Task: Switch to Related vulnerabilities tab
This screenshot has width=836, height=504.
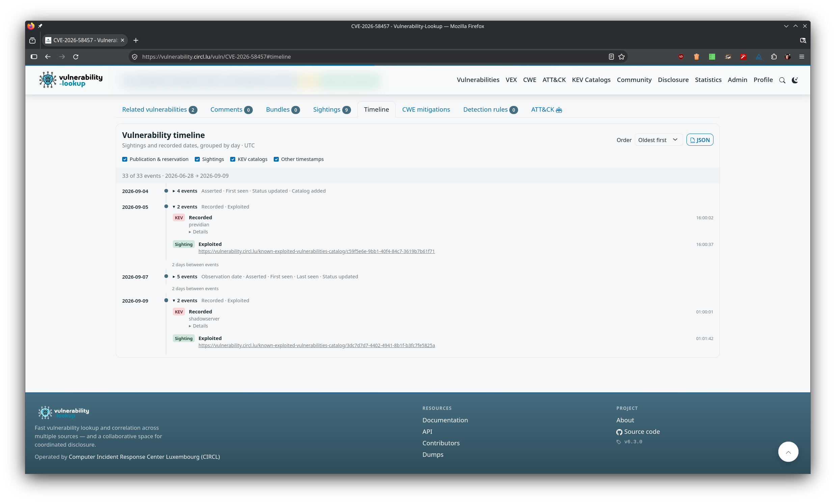Action: 159,110
